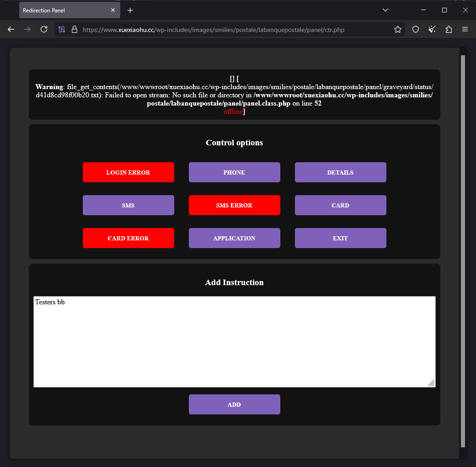Open the Firefox hamburger menu
Viewport: 476px width, 467px height.
click(x=465, y=29)
